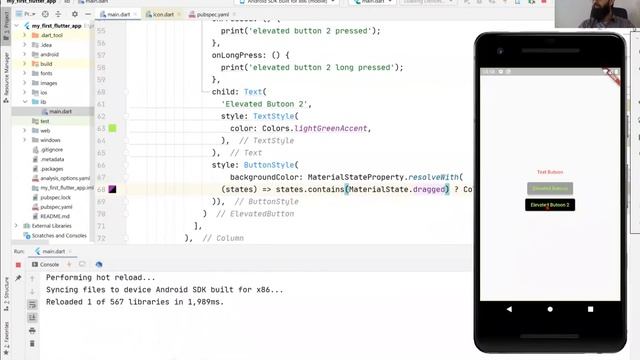Expand the build folder
Image resolution: width=640 pixels, height=360 pixels.
click(x=24, y=64)
